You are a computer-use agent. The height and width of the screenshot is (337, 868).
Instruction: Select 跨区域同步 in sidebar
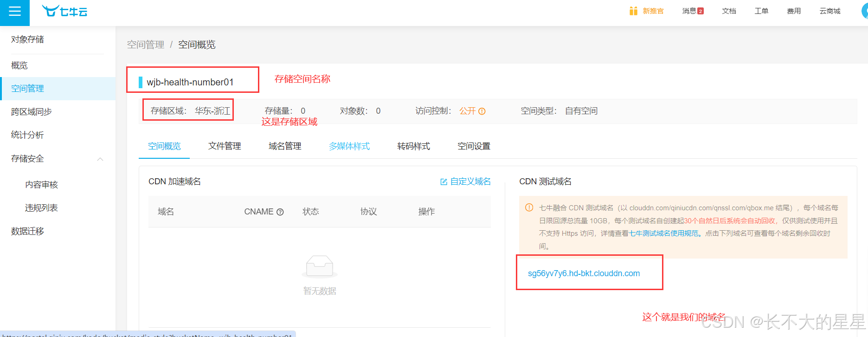[x=32, y=112]
